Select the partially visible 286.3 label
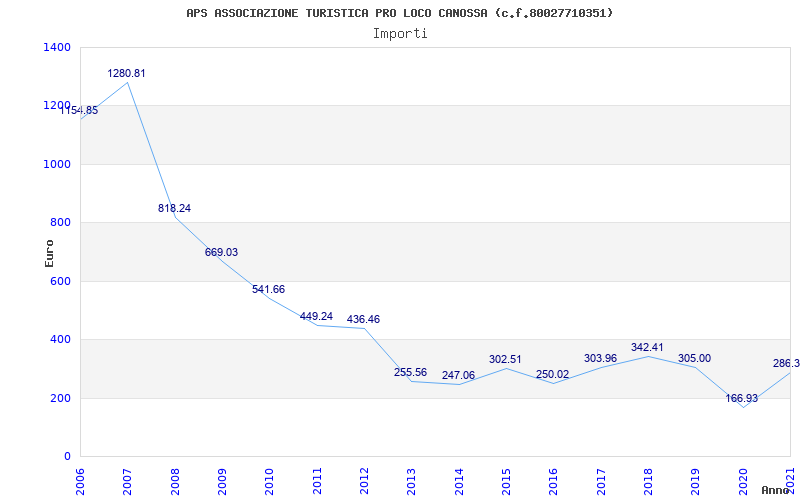Screen dimensions: 800x500 click(787, 363)
